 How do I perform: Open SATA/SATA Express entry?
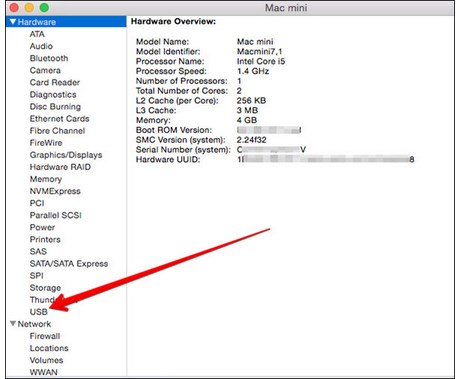coord(69,263)
